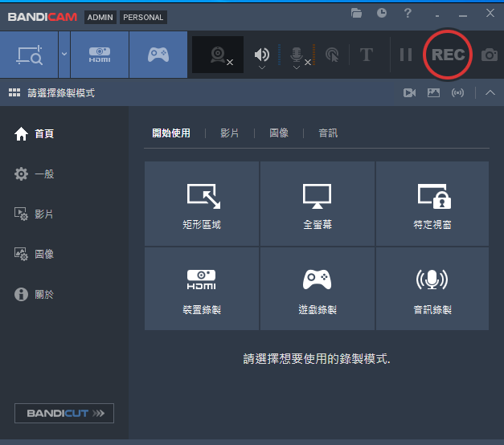Collapse the panel with the up chevron
Screen dimensions: 504x445
(490, 93)
